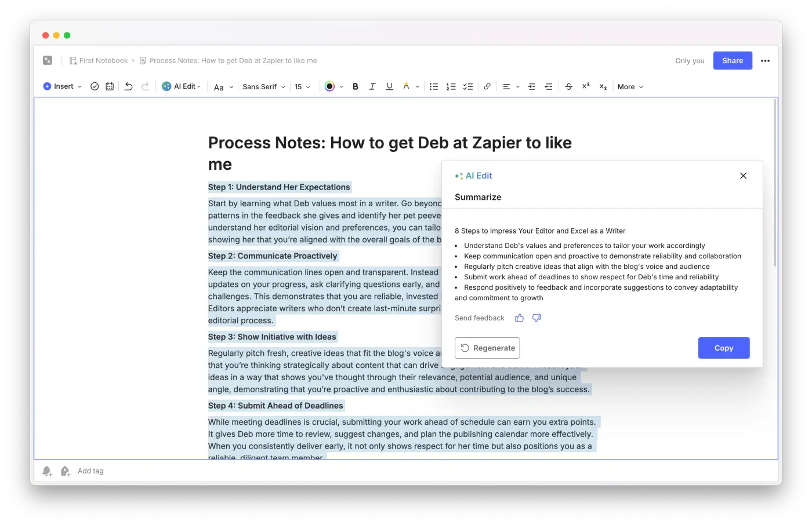The image size is (812, 525).
Task: Click Step 2: Communicate Proactively heading
Action: (273, 256)
